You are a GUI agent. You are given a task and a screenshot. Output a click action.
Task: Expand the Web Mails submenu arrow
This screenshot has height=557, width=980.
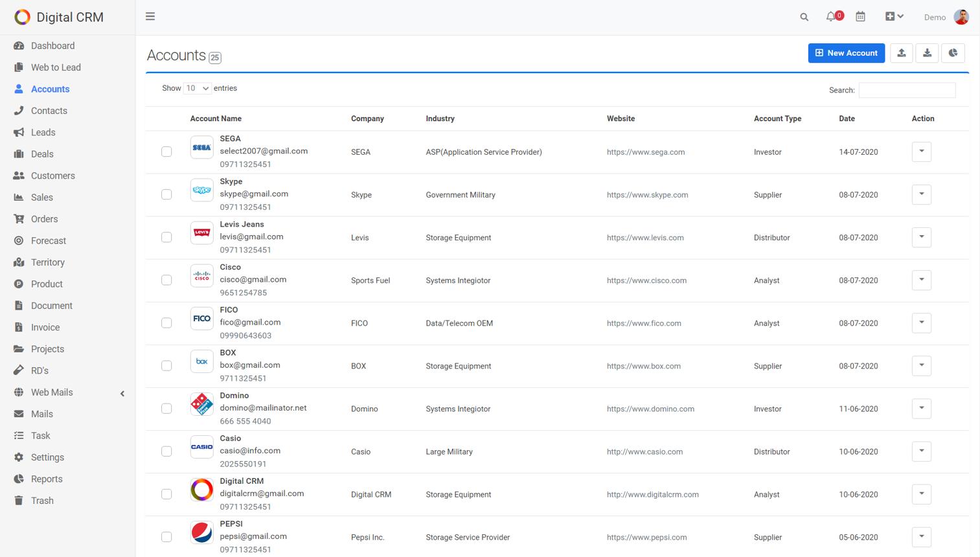[122, 393]
